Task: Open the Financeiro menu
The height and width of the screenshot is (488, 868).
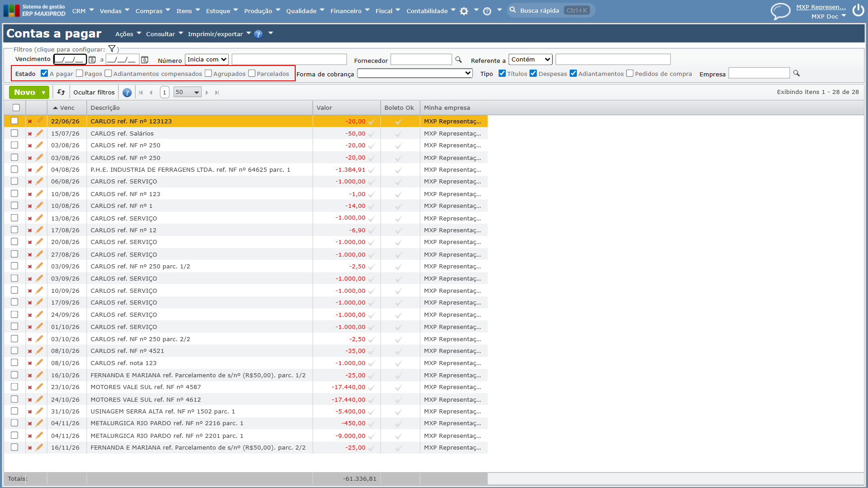Action: pyautogui.click(x=349, y=11)
